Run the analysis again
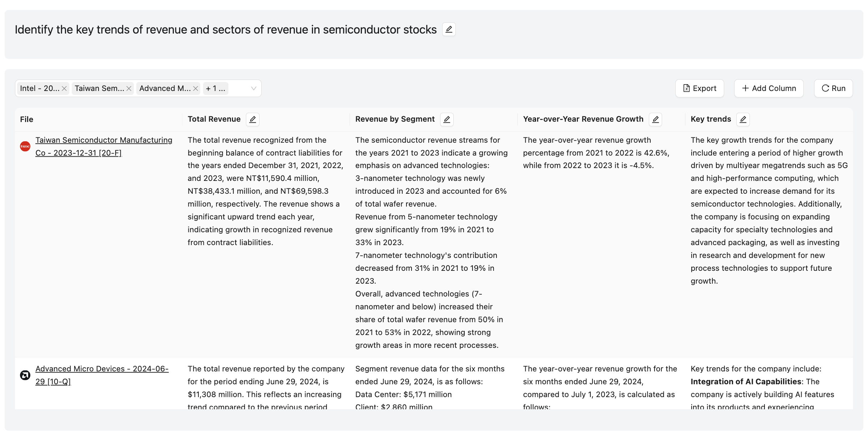868x436 pixels. pyautogui.click(x=833, y=88)
